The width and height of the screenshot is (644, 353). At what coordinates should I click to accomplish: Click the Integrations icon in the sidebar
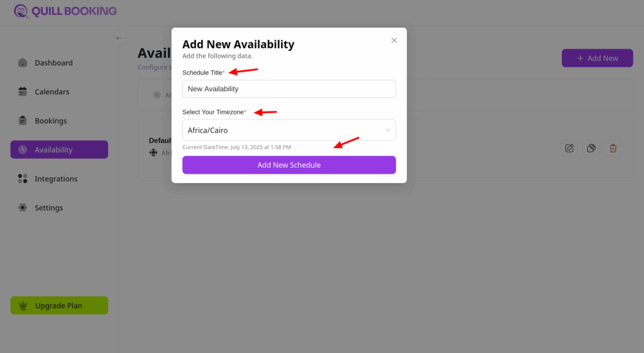tap(23, 179)
